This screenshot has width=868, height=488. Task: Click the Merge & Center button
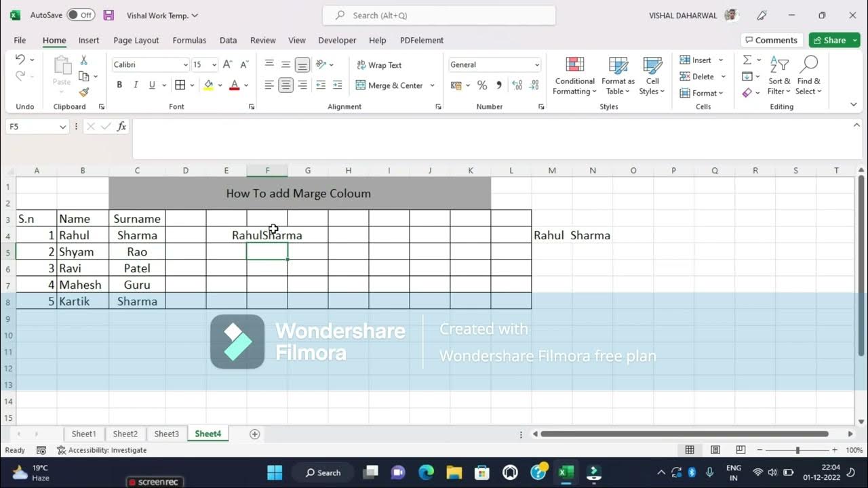point(389,85)
